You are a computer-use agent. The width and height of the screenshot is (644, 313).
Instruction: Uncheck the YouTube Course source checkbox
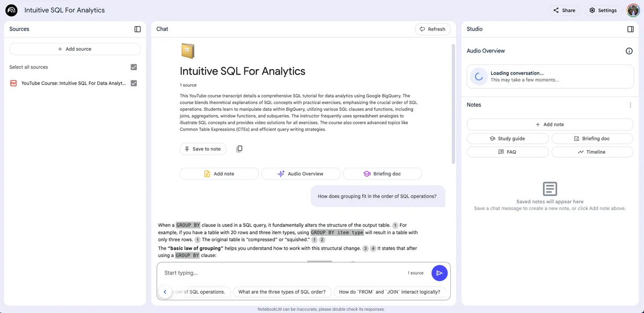(x=134, y=83)
